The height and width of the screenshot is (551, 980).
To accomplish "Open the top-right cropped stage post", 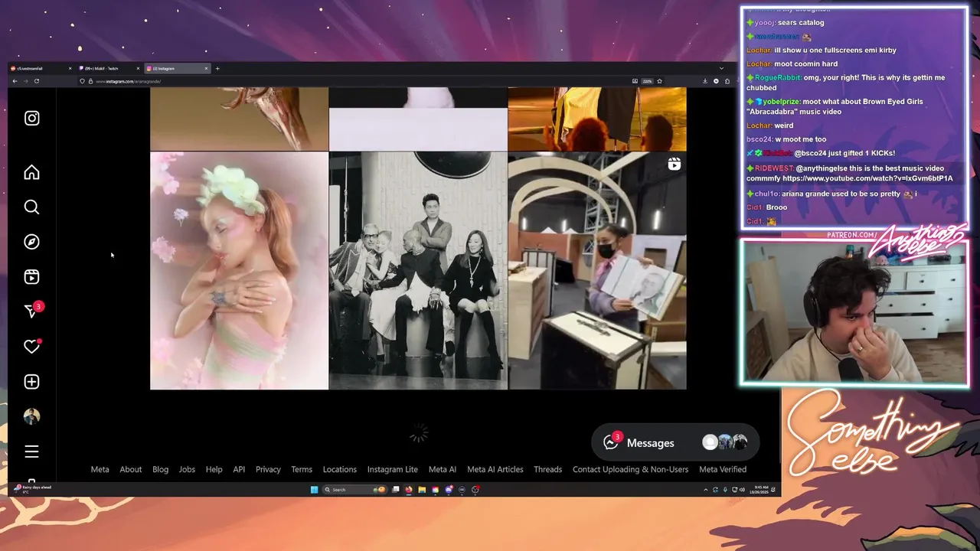I will click(597, 119).
